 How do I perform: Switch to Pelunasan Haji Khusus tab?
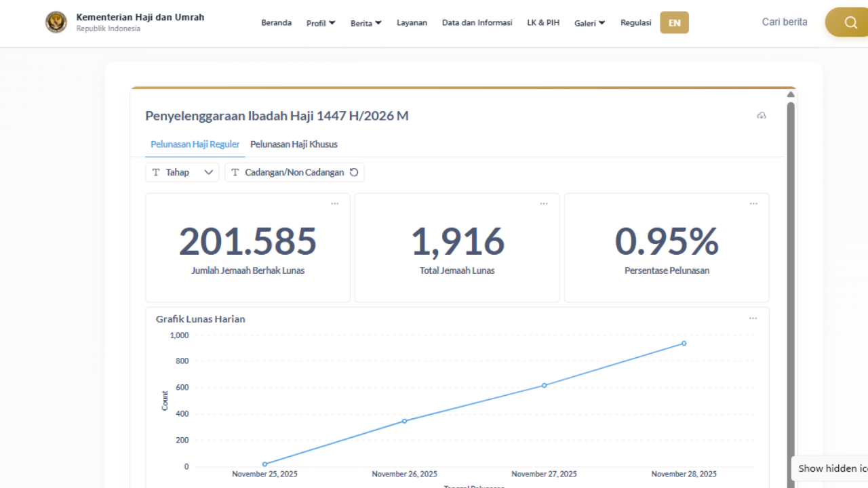click(294, 144)
